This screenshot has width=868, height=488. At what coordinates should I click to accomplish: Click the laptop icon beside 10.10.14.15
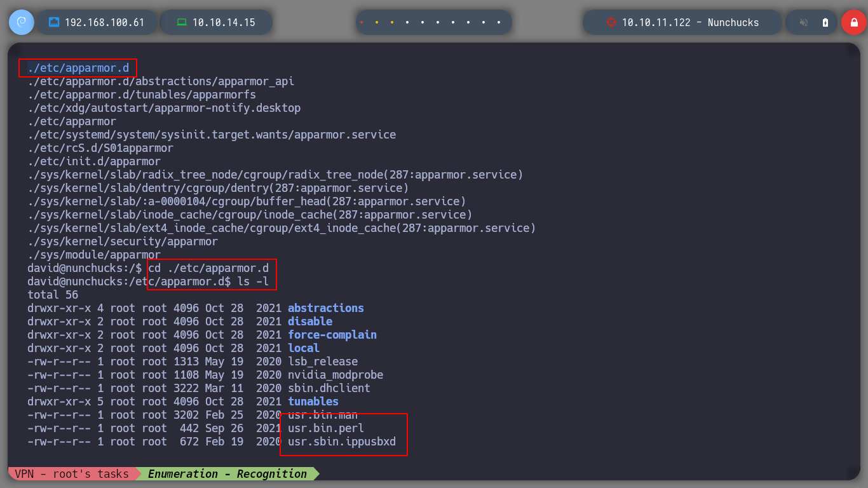[x=182, y=22]
